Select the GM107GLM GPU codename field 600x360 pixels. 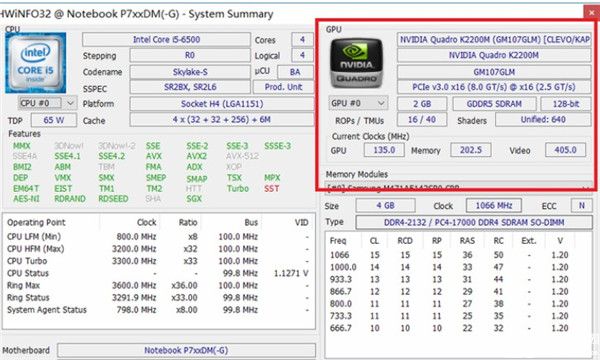[494, 72]
